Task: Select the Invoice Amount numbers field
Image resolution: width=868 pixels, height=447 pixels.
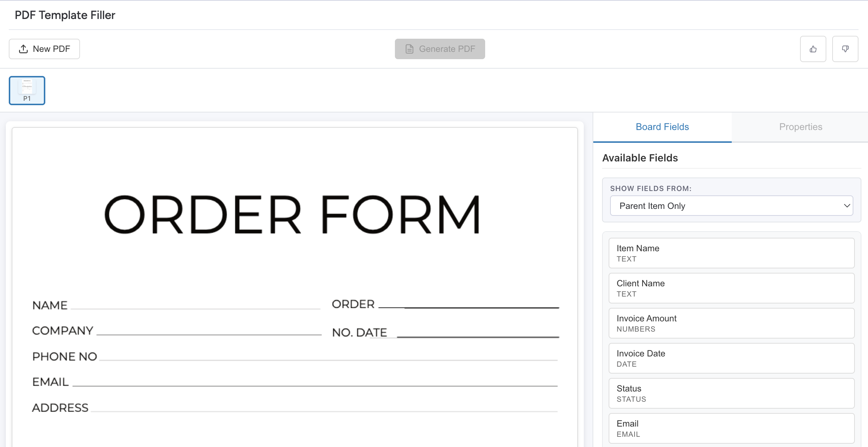Action: point(731,323)
